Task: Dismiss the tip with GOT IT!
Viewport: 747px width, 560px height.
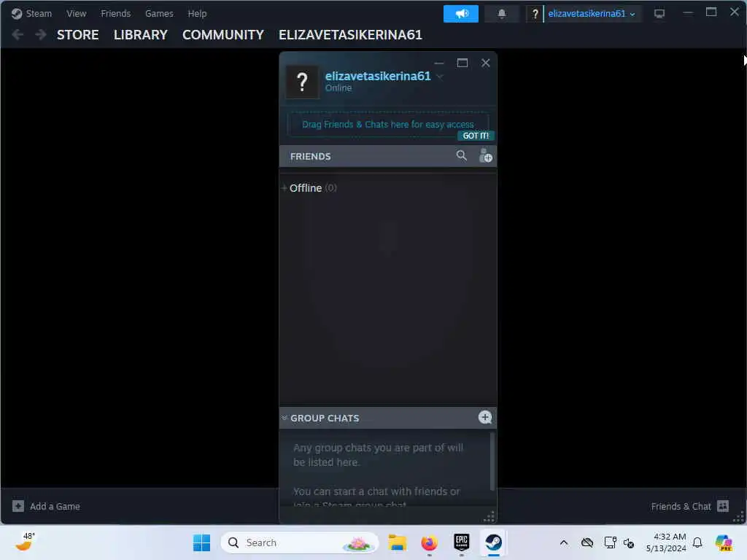Action: (476, 136)
